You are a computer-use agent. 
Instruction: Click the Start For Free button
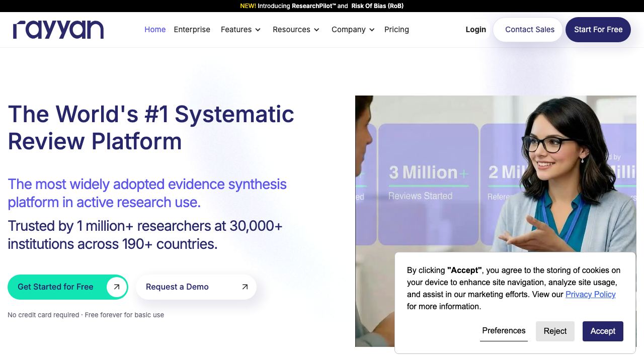pos(598,30)
